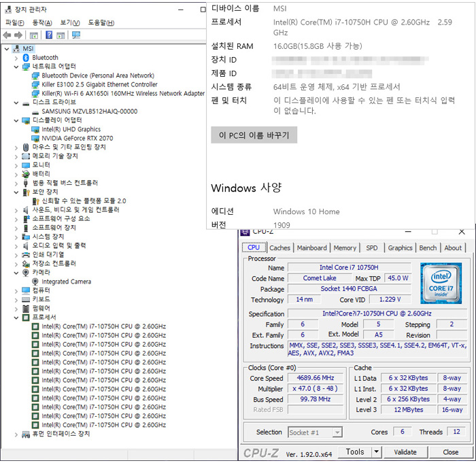This screenshot has height=463, width=476.
Task: Open the 파일(F) menu
Action: (x=14, y=22)
